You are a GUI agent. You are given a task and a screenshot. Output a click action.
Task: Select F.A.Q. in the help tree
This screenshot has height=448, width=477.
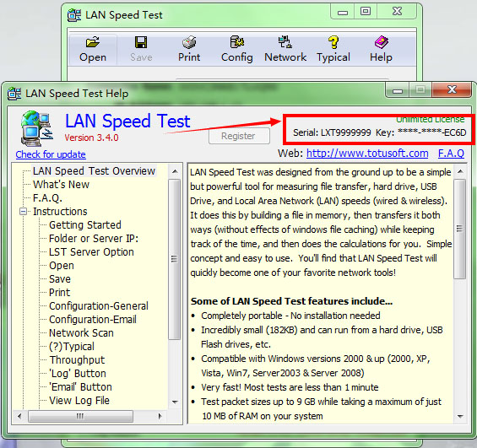pos(47,198)
